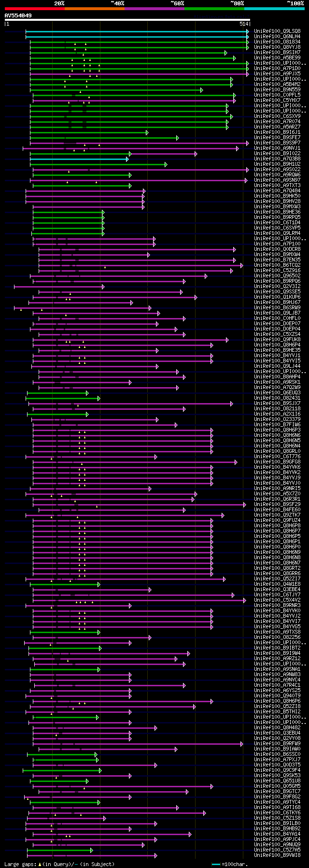Select hit label UniRef100_A7Q484
The image size is (309, 868).
point(277,190)
